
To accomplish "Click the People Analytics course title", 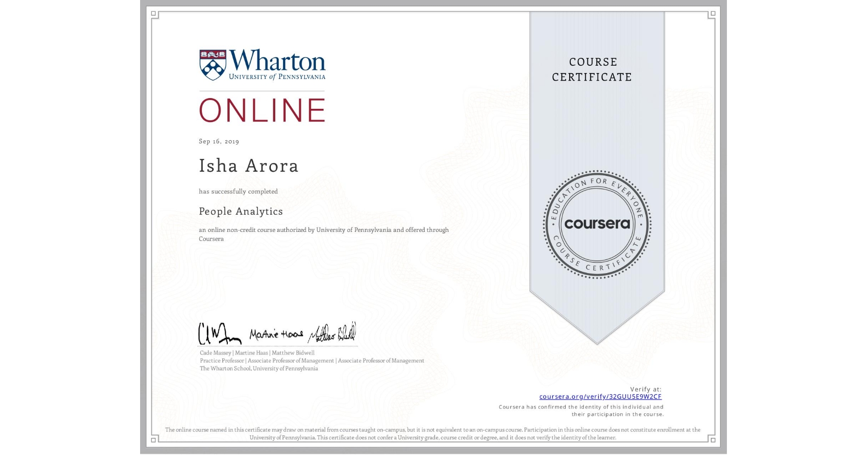I will tap(241, 211).
